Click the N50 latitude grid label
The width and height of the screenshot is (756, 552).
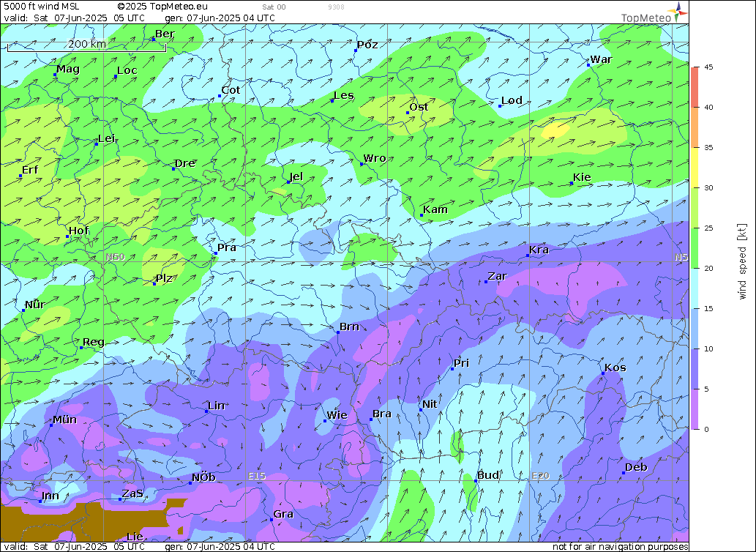coord(115,257)
